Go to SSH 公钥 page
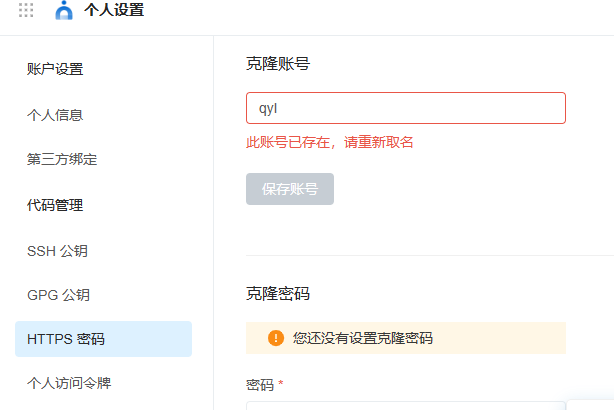614x410 pixels. coord(57,251)
